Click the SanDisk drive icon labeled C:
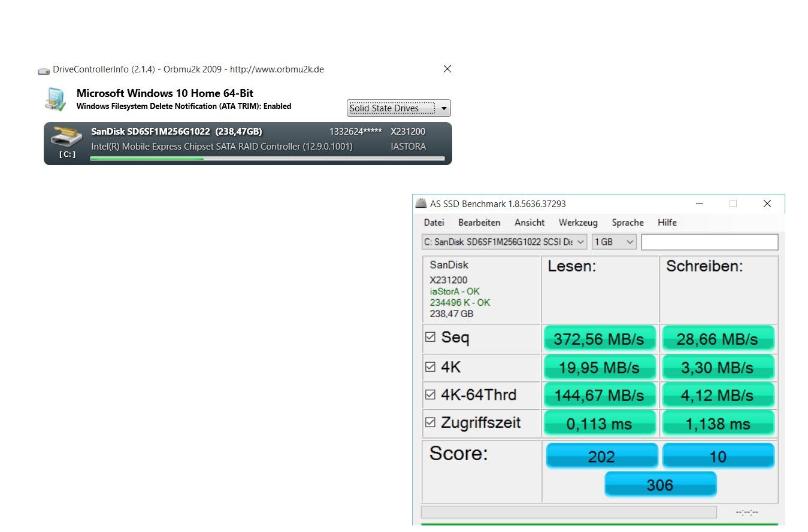 point(66,138)
